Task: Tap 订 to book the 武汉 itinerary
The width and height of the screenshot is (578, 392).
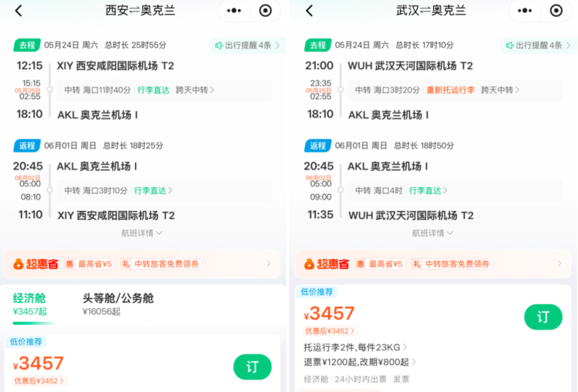Action: click(543, 317)
